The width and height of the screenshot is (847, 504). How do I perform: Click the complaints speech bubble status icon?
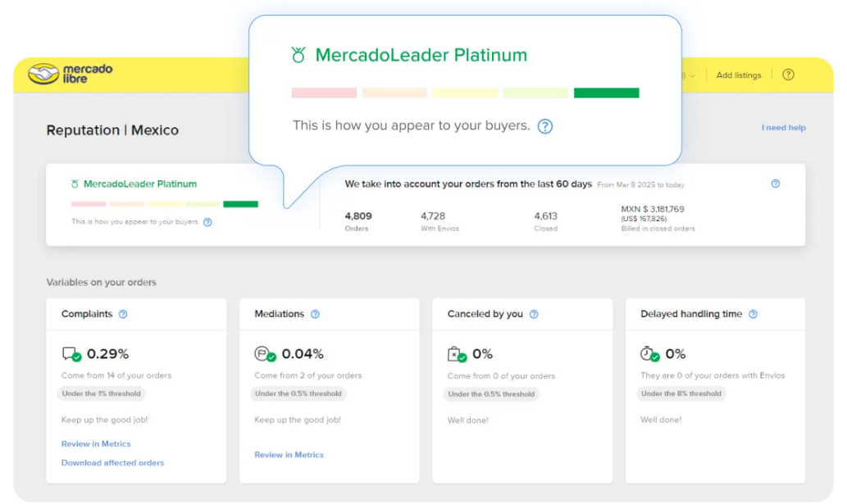tap(71, 354)
